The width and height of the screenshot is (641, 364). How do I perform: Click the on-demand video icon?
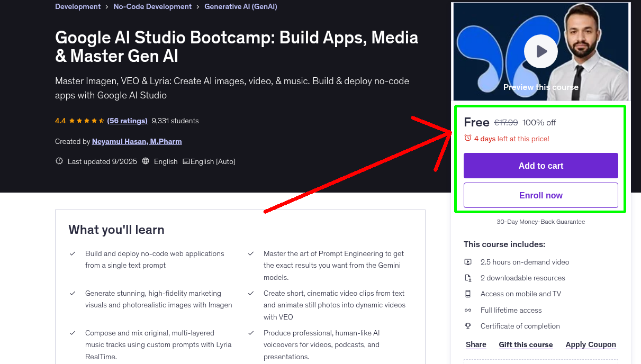(x=468, y=262)
